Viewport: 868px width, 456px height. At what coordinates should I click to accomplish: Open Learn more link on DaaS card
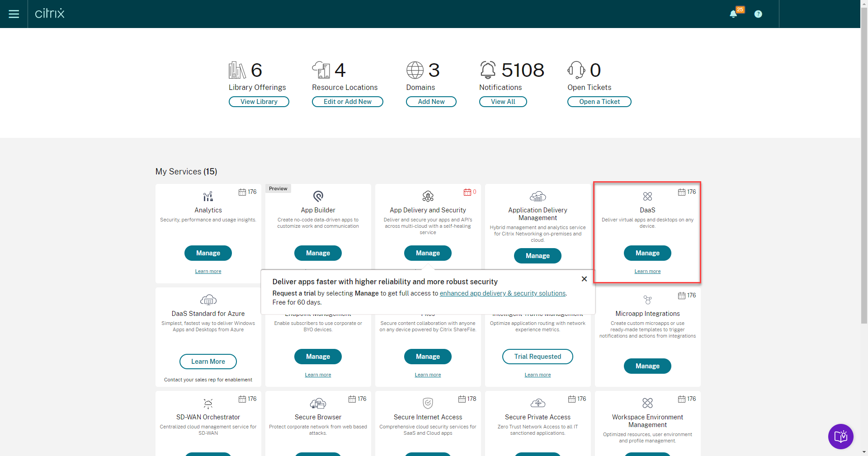[x=648, y=271]
